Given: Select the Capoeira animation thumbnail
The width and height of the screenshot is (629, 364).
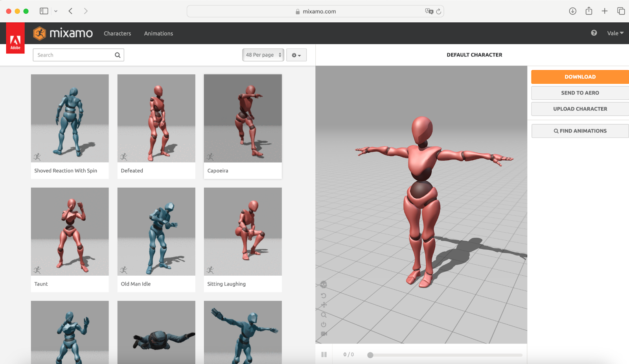Looking at the screenshot, I should pos(243,118).
